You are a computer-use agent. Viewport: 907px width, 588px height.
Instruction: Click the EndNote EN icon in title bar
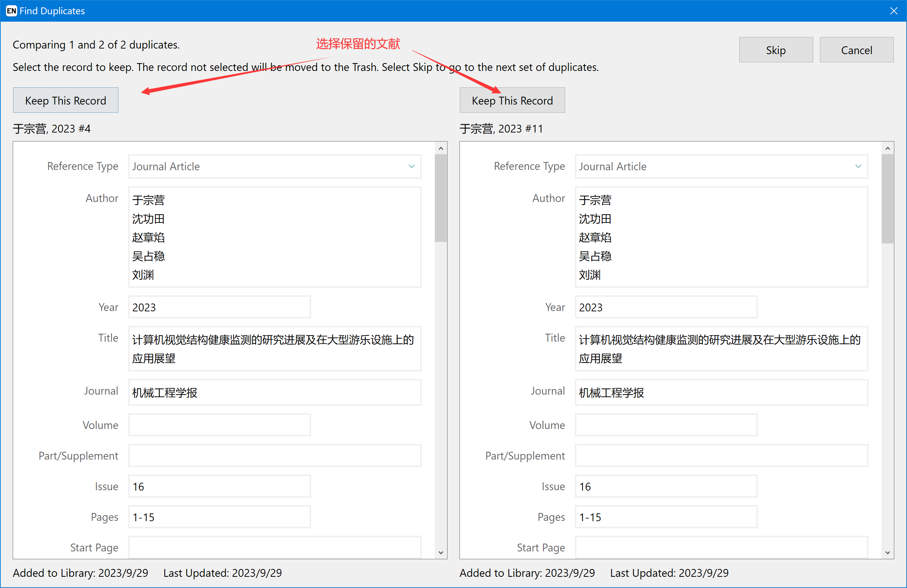pyautogui.click(x=11, y=11)
